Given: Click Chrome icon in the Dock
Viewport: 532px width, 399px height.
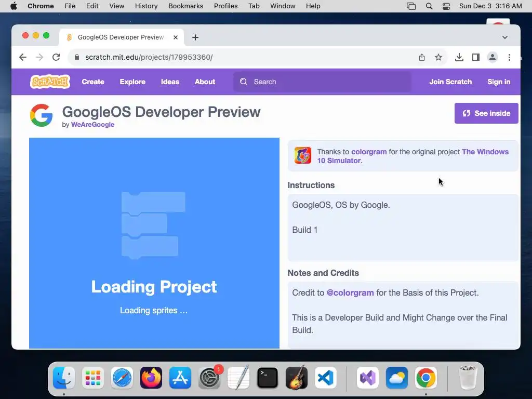Looking at the screenshot, I should coord(426,378).
